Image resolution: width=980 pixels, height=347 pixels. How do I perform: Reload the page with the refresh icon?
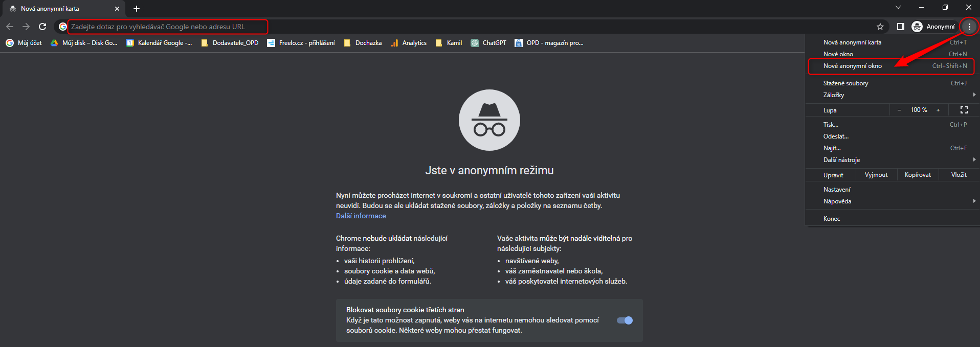pos(42,27)
